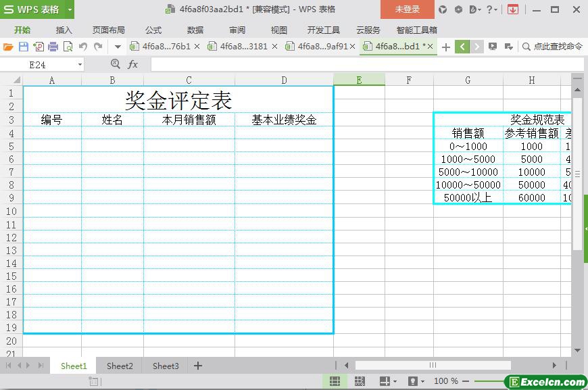
Task: Open the 云服务 ribbon tab
Action: tap(368, 30)
